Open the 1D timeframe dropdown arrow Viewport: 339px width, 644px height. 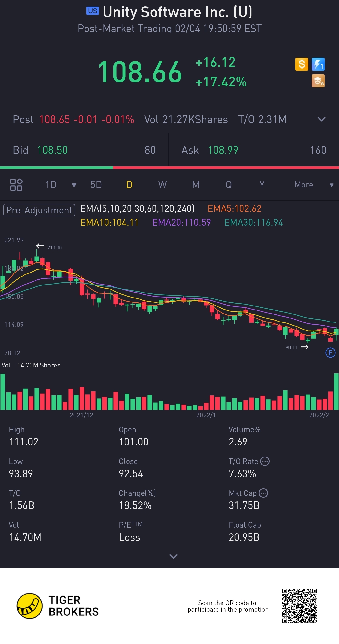point(74,185)
